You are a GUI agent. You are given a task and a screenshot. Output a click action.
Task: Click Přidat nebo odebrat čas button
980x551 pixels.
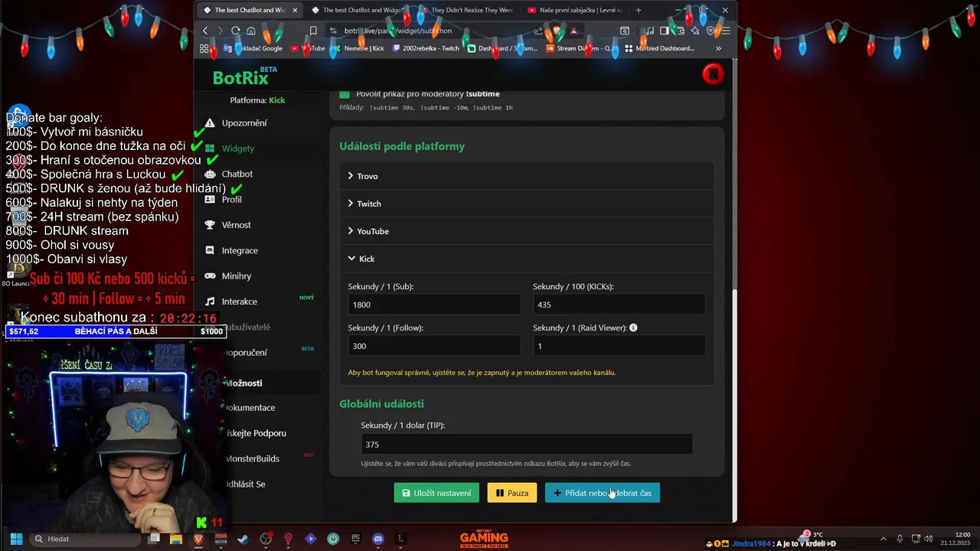[603, 493]
